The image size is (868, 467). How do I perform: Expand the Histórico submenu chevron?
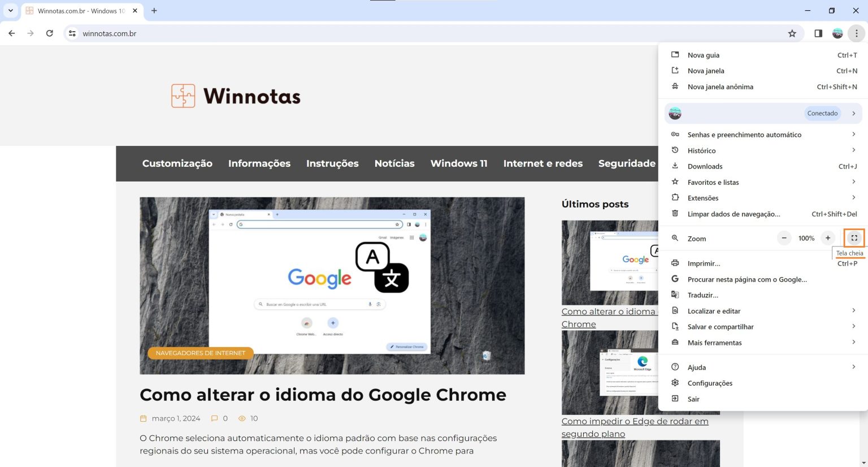tap(854, 150)
